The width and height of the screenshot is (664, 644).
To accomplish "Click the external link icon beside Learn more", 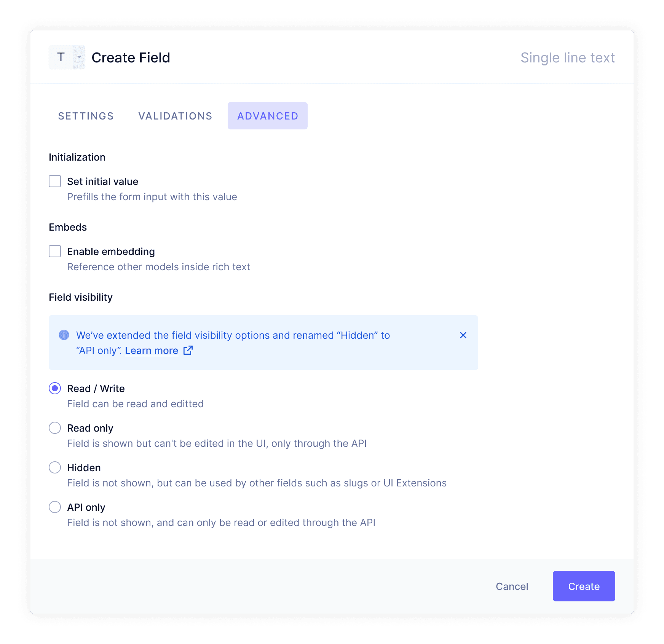I will 188,350.
